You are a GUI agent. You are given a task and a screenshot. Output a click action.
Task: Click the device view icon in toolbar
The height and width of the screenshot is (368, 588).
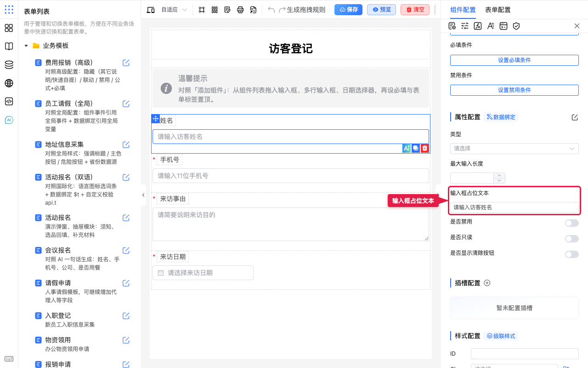pyautogui.click(x=151, y=10)
